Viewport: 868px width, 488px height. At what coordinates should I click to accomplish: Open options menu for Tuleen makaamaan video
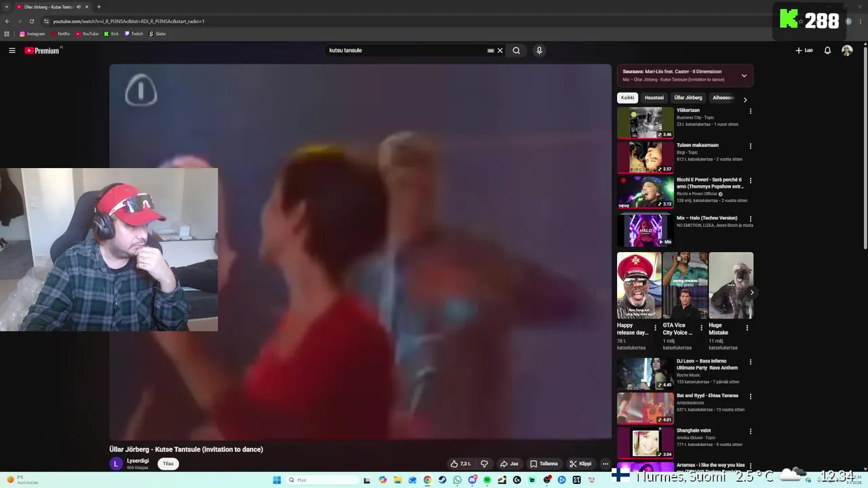point(750,146)
